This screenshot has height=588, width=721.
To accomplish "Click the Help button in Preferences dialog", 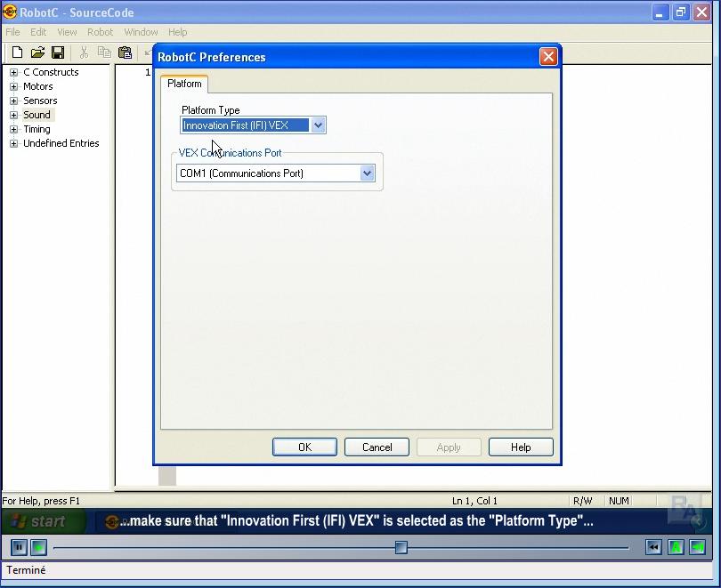I will pos(521,447).
